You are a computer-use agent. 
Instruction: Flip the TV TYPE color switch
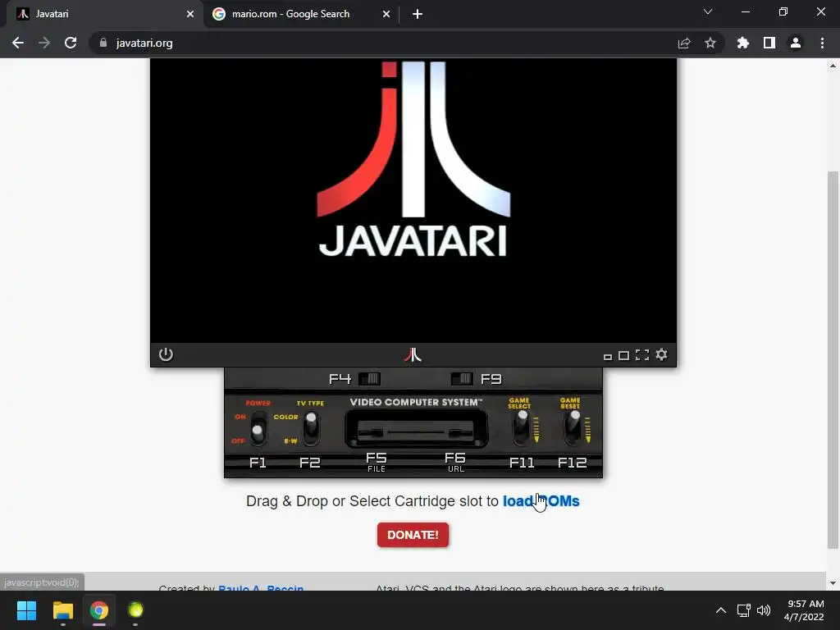click(311, 428)
